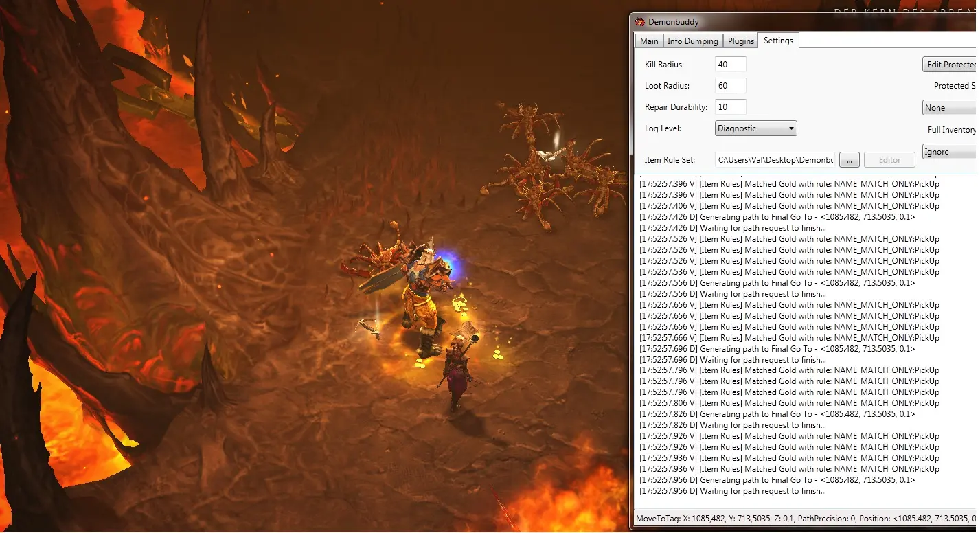Screen dimensions: 980x533
Task: Open the Ignore dropdown under Full Inventory
Action: (950, 152)
